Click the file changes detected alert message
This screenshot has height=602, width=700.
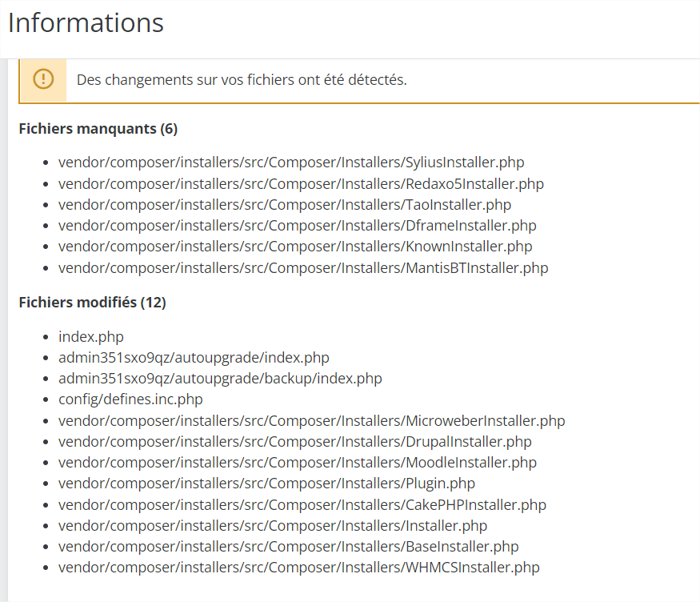pos(242,80)
